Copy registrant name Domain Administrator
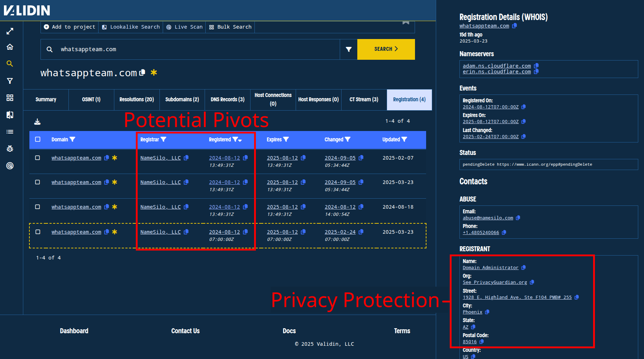Screen dimensions: 644x359 [524, 267]
